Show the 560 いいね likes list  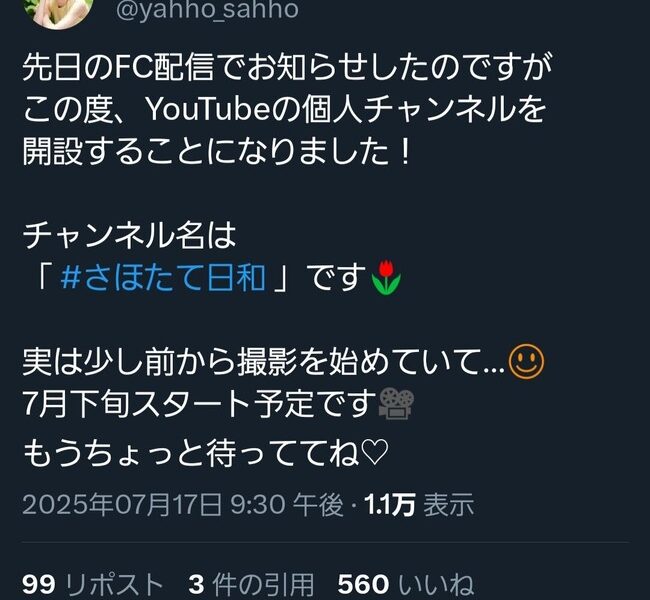[x=405, y=585]
